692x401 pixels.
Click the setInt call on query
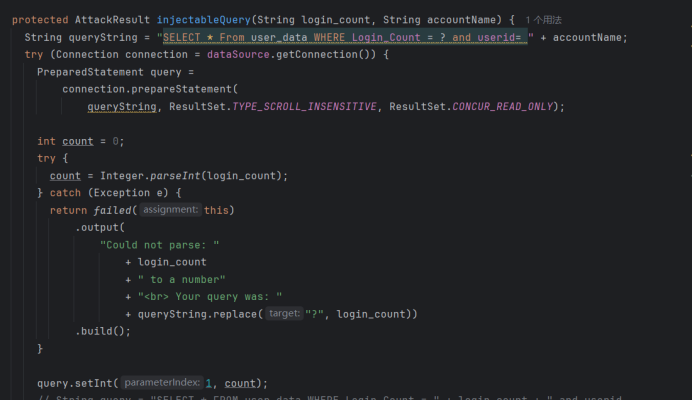click(x=96, y=383)
